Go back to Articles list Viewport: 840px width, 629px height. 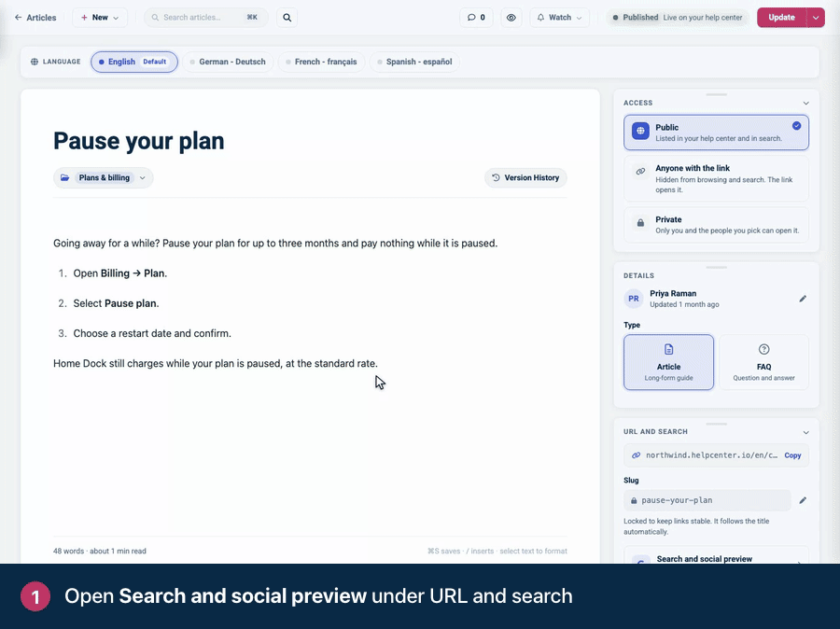[x=35, y=18]
